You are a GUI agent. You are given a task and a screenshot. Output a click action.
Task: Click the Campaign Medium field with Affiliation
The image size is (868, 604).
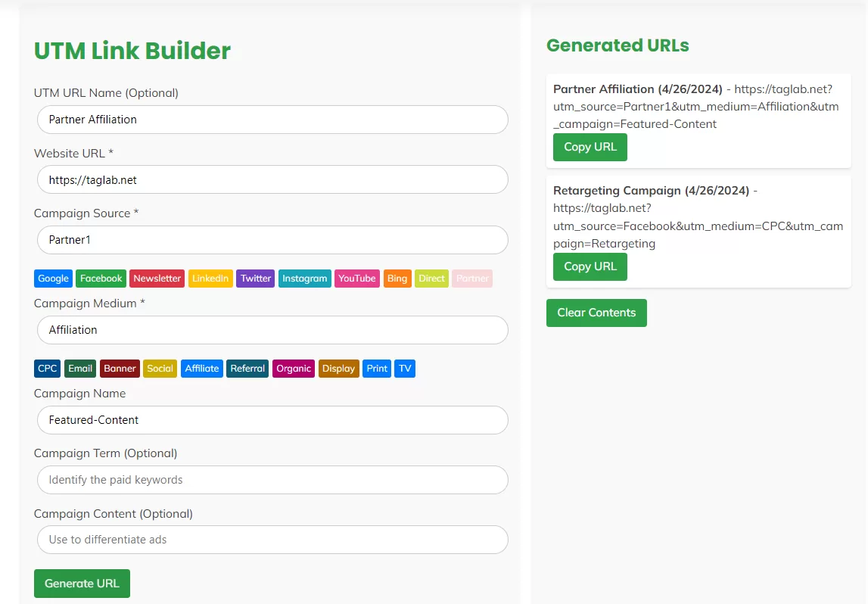272,330
